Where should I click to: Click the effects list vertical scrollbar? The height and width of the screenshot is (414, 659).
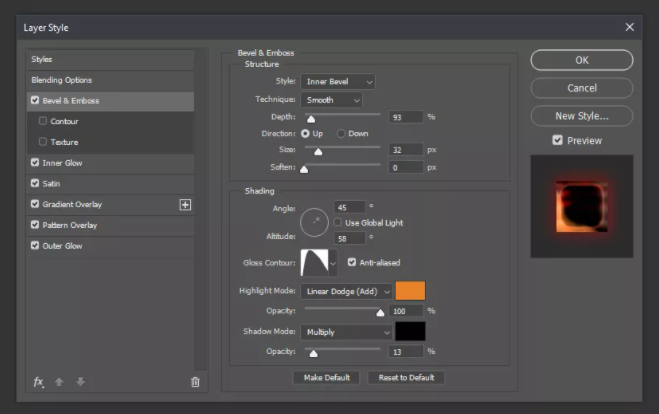[x=201, y=209]
